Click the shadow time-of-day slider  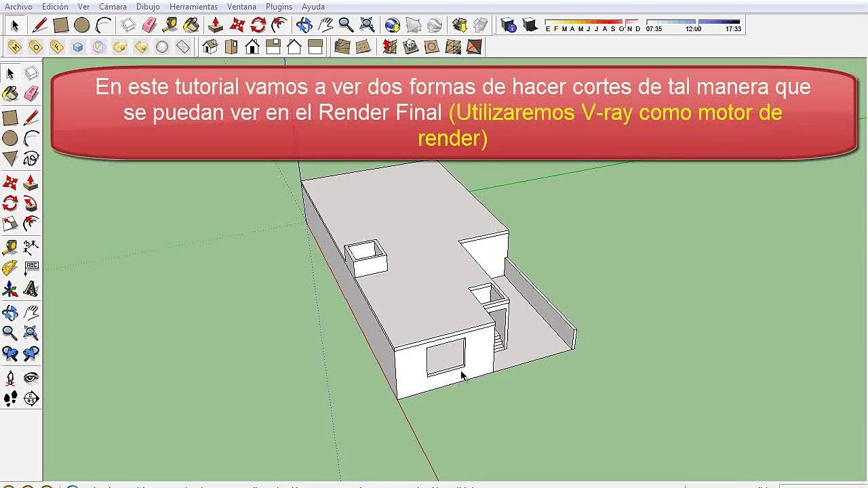693,22
